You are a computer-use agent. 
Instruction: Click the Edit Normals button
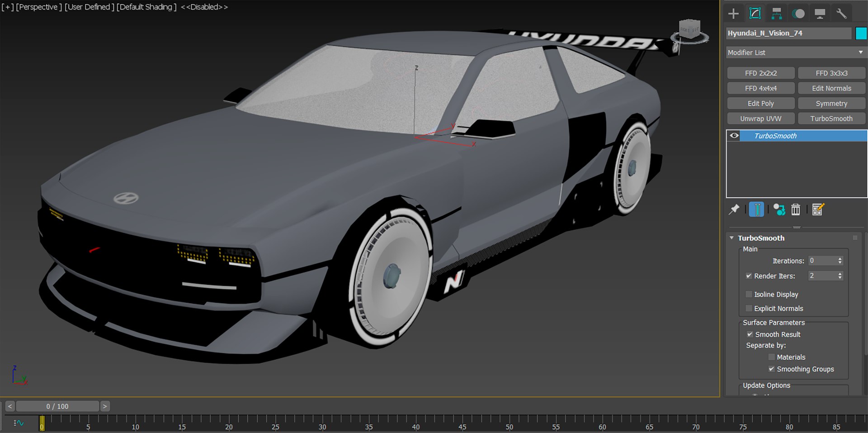(831, 88)
